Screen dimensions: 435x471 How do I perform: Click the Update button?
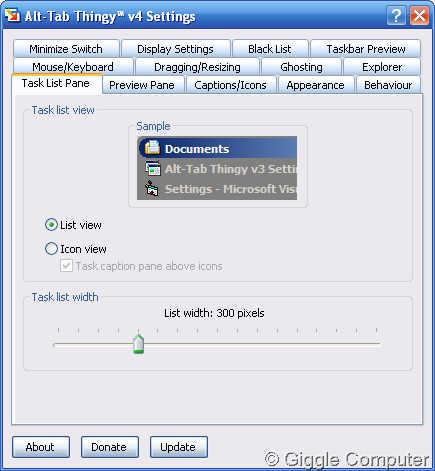(179, 447)
